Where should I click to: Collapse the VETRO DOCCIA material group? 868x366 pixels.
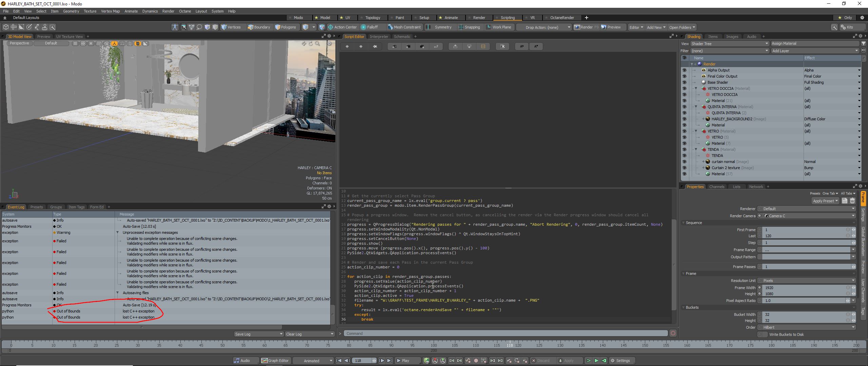pyautogui.click(x=696, y=88)
